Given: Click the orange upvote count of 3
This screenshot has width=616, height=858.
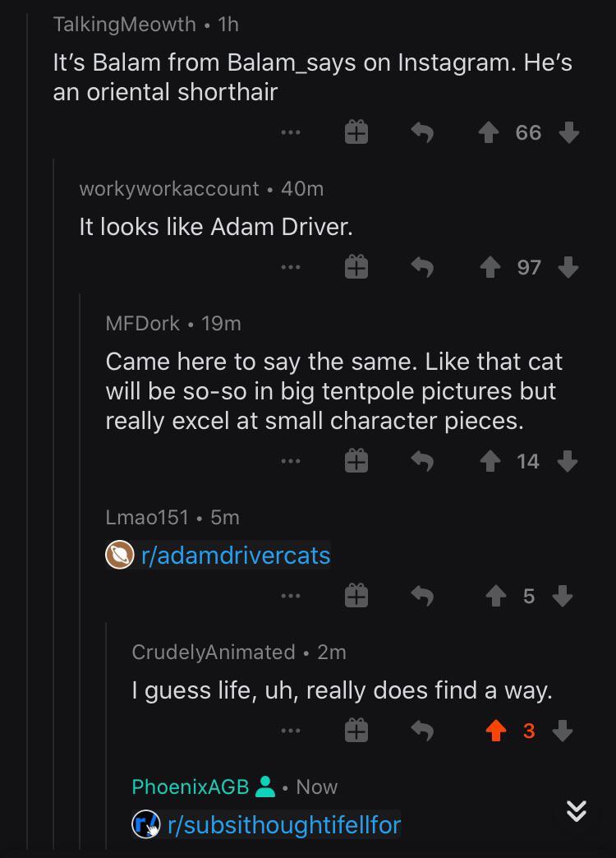Looking at the screenshot, I should [531, 731].
